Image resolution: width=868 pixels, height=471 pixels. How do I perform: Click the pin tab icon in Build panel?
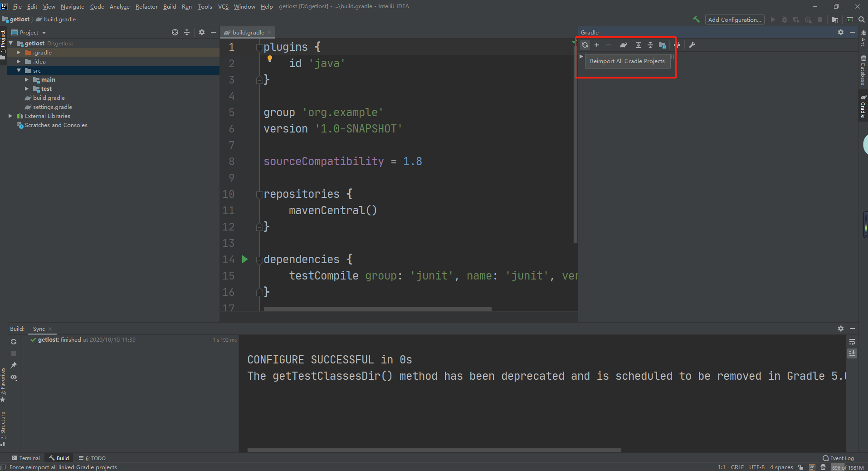[14, 365]
